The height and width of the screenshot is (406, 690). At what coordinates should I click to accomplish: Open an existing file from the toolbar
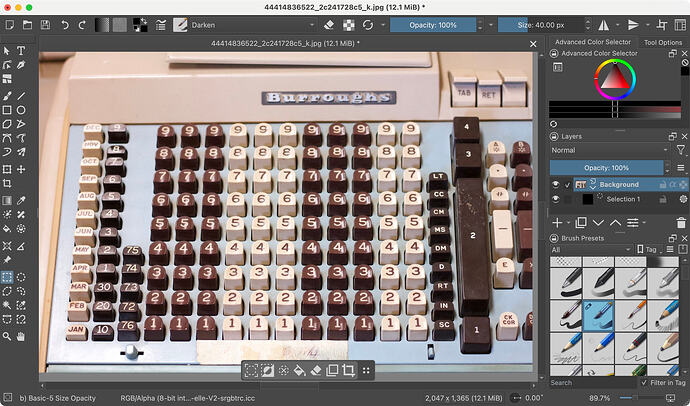click(27, 25)
